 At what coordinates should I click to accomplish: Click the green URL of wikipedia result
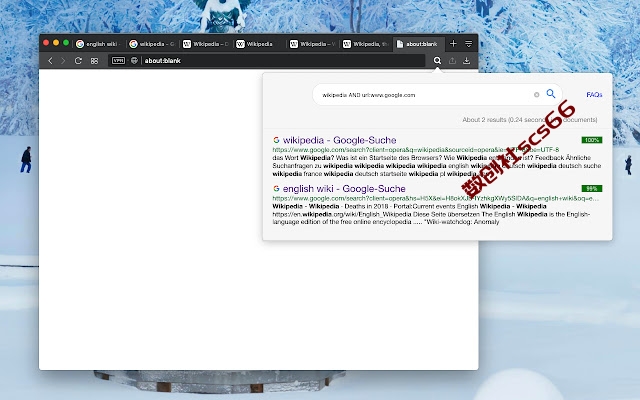coord(416,150)
